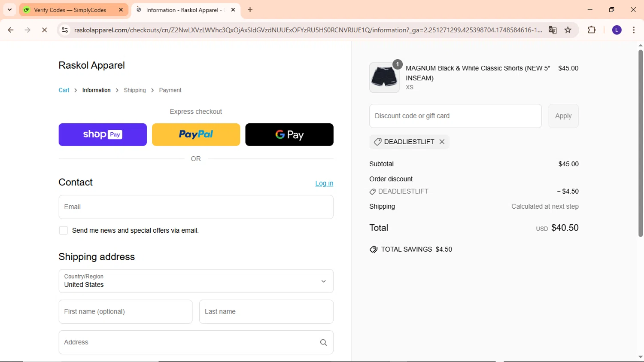Open the Country/Region dropdown
The image size is (644, 362).
[196, 281]
